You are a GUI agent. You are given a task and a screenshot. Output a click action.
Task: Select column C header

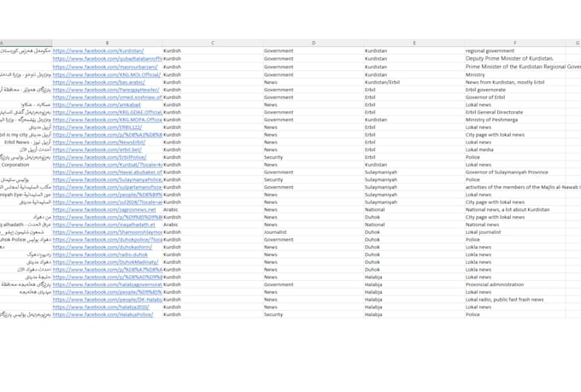[x=213, y=43]
